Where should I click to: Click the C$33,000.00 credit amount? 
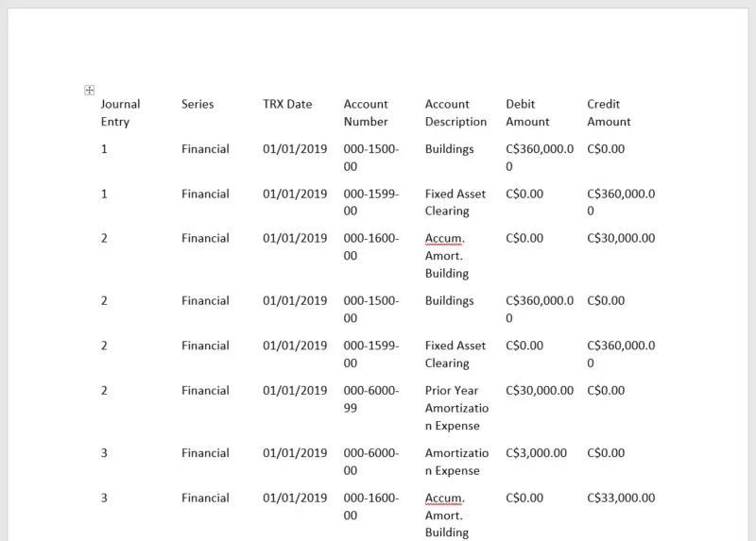pyautogui.click(x=620, y=498)
